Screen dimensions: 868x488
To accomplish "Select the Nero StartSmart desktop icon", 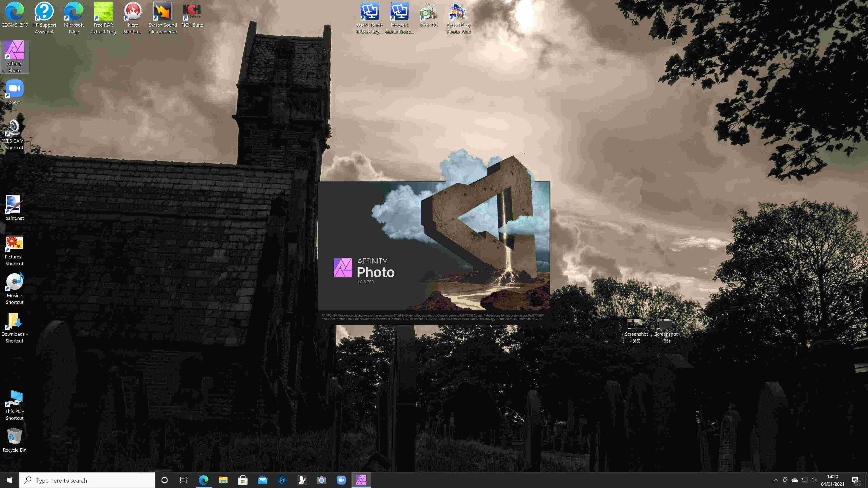I will pyautogui.click(x=133, y=18).
